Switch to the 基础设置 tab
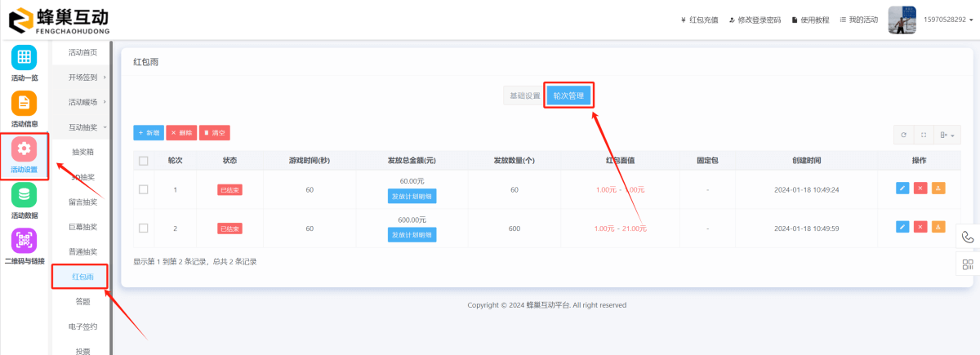 tap(524, 95)
